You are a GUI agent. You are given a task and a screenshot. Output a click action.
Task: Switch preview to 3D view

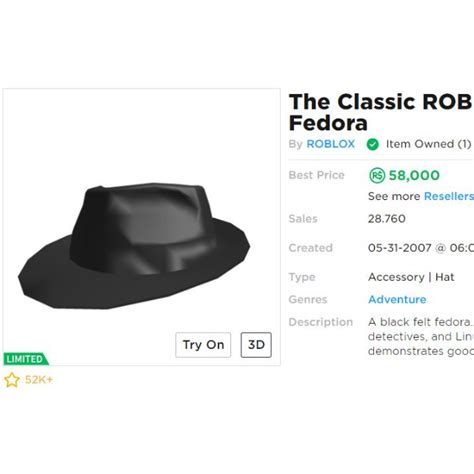[256, 345]
